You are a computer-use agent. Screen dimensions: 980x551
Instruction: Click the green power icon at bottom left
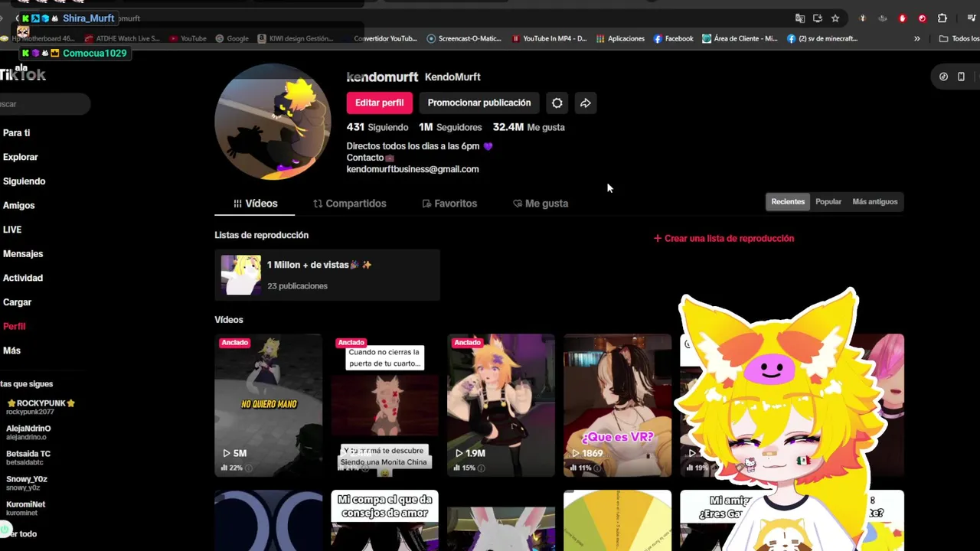[5, 528]
